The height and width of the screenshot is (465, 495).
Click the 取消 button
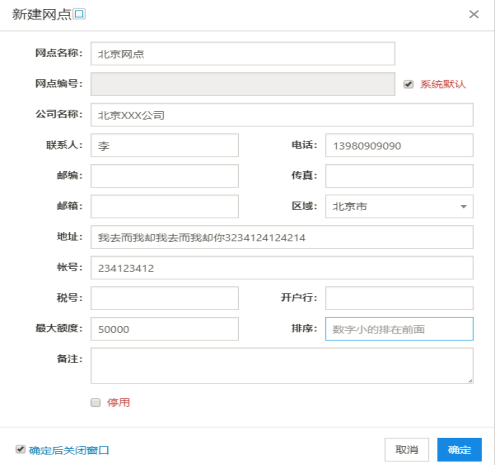[407, 450]
